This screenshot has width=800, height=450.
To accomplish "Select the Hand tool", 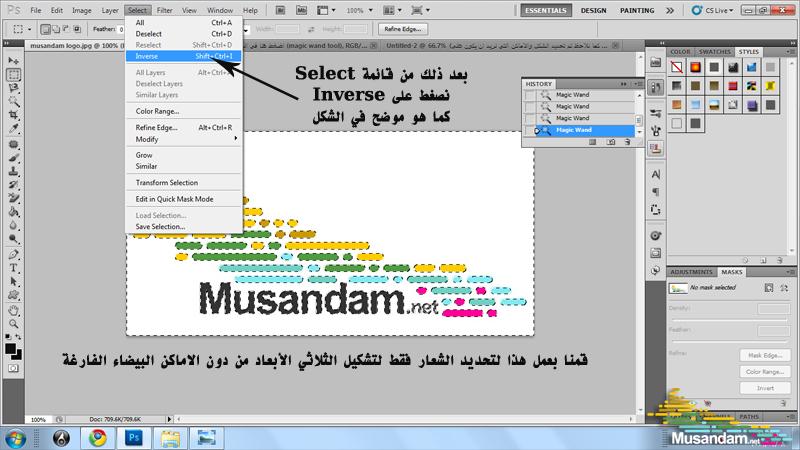I will pyautogui.click(x=13, y=310).
